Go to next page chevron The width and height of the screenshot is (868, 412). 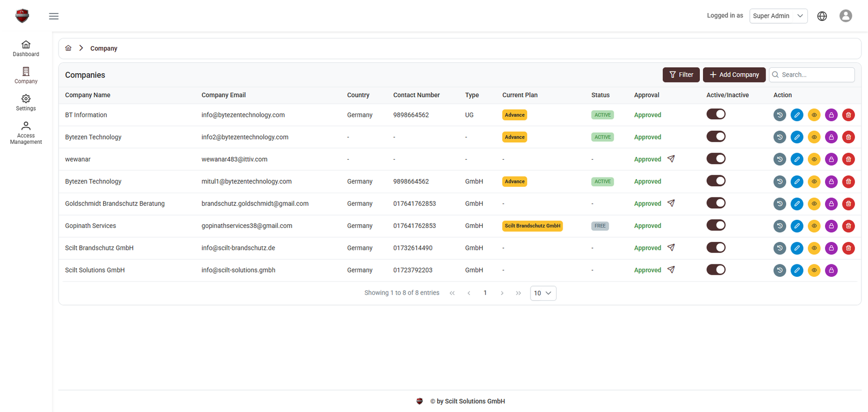(502, 293)
